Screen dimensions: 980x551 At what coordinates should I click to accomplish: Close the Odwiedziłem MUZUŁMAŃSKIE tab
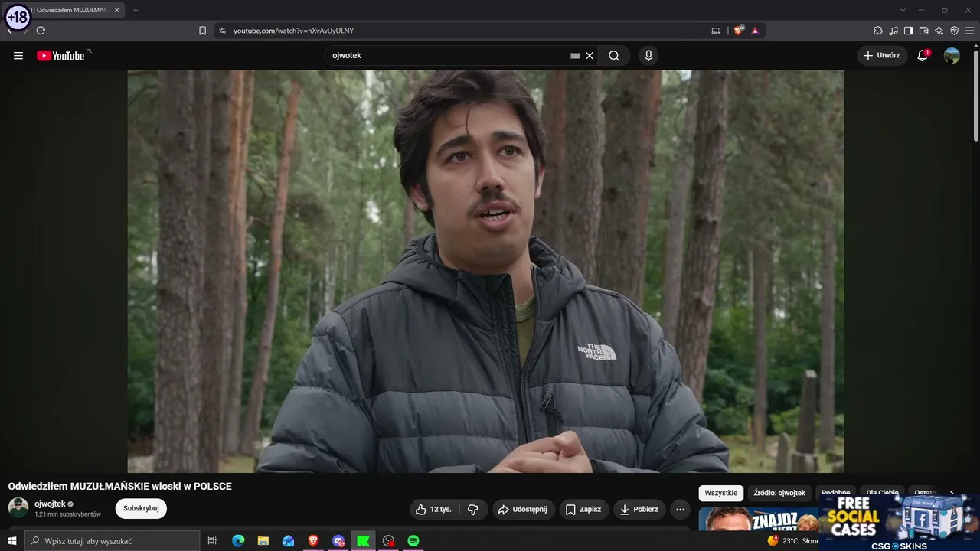click(x=117, y=10)
